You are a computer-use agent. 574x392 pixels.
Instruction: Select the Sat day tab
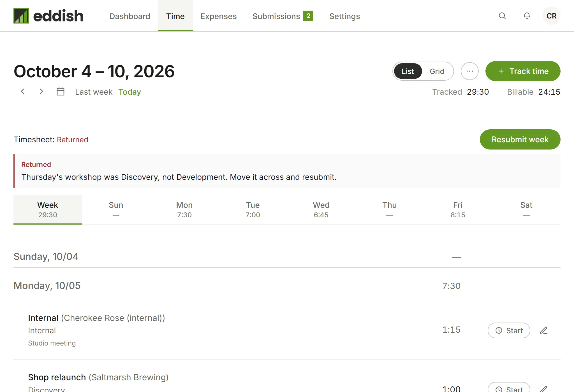[526, 209]
